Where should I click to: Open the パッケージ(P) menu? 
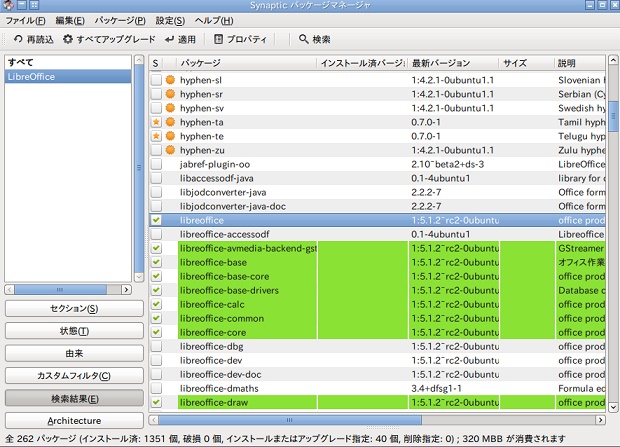click(x=120, y=21)
